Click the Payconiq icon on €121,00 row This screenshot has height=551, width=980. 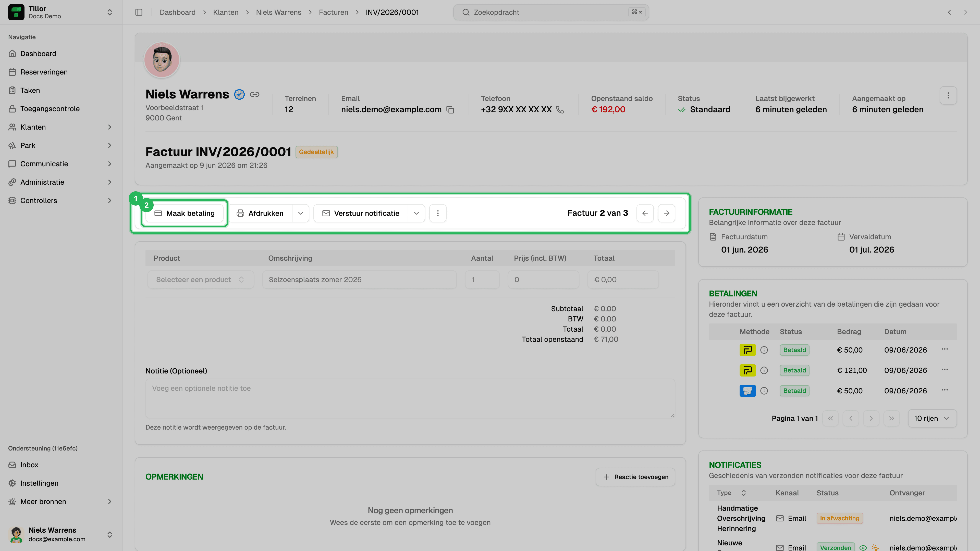tap(748, 370)
